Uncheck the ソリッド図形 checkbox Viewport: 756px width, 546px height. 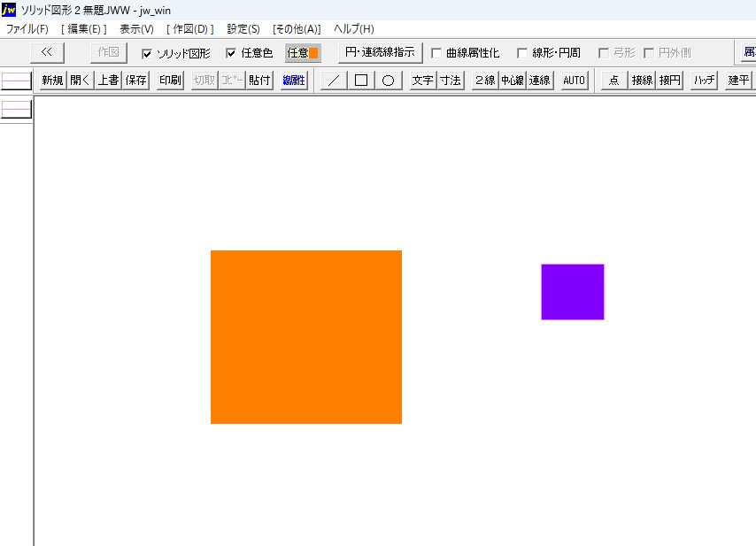147,53
